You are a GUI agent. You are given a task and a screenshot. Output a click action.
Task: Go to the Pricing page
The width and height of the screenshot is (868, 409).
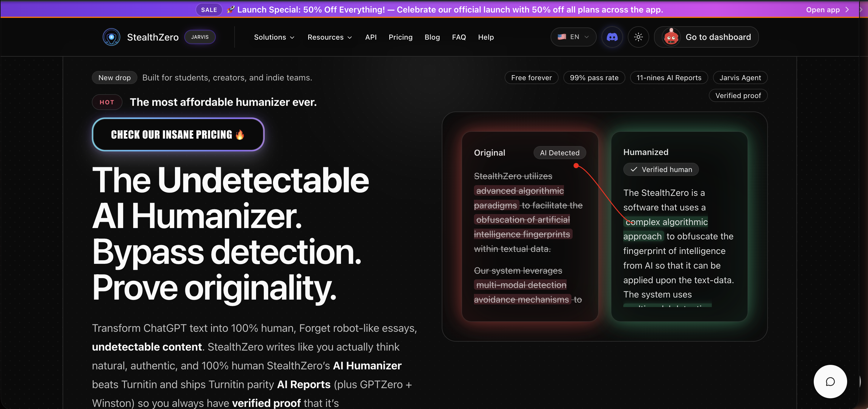coord(400,37)
